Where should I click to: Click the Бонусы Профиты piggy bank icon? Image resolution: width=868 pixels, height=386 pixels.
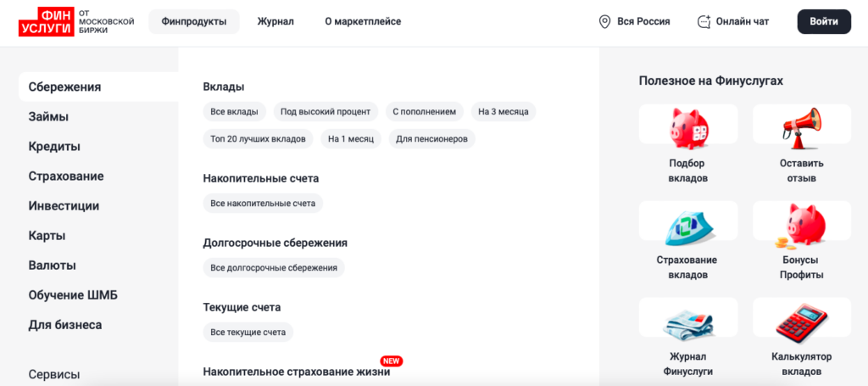click(801, 223)
